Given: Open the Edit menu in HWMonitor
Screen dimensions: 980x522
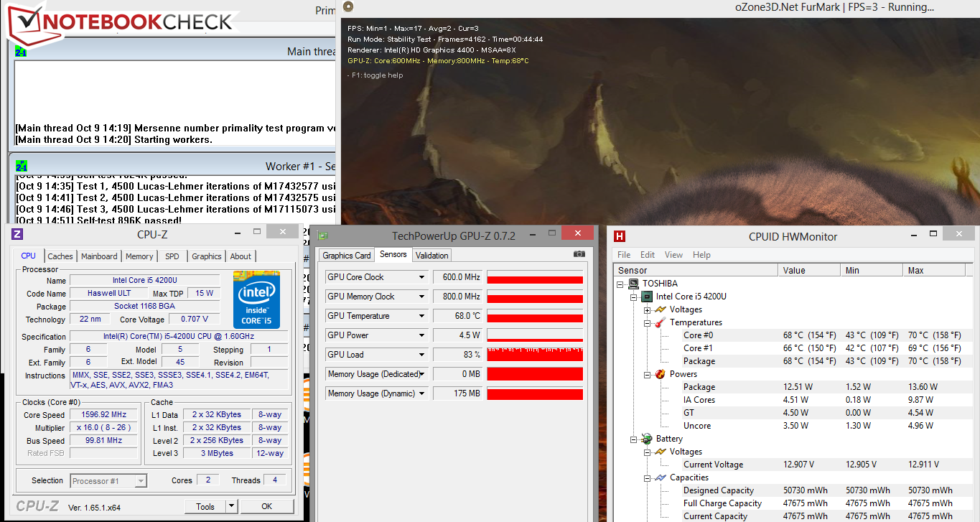Looking at the screenshot, I should pos(648,255).
